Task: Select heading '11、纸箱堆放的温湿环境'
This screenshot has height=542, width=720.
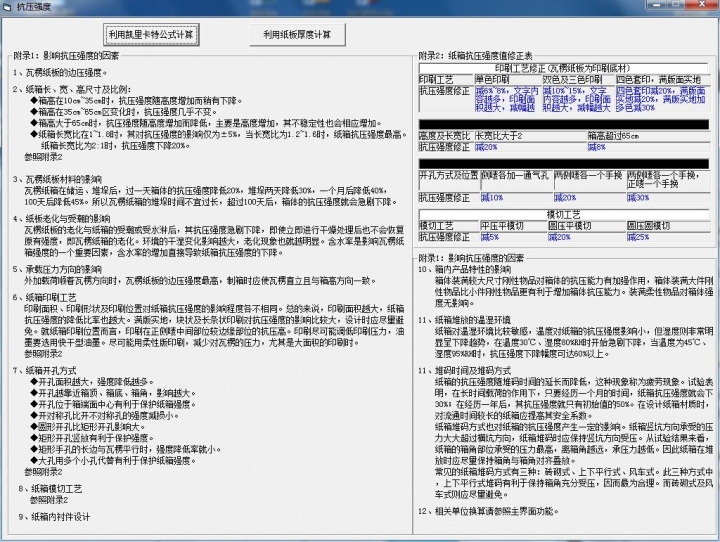Action: pos(464,320)
